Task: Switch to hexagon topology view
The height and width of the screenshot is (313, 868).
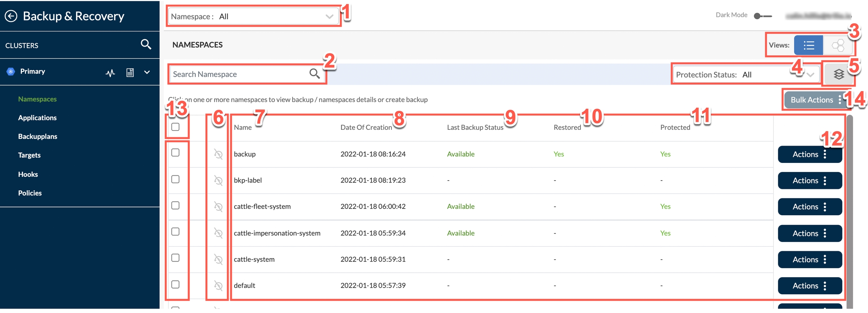Action: pos(838,46)
